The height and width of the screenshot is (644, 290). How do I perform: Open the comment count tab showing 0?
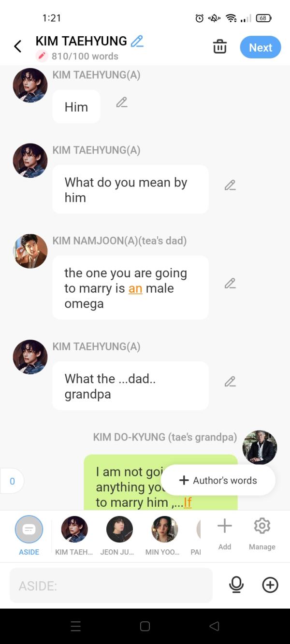click(x=12, y=481)
